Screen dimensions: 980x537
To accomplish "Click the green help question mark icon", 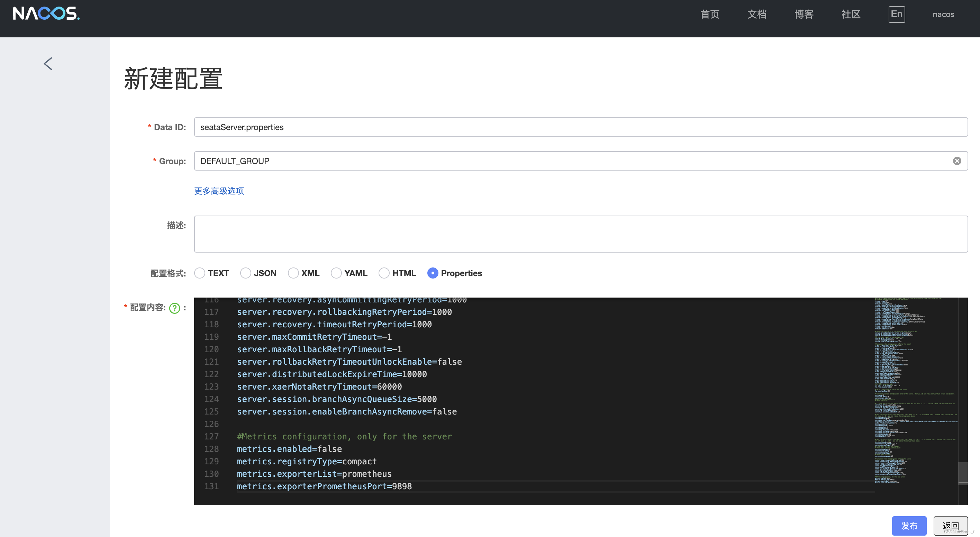I will coord(175,308).
